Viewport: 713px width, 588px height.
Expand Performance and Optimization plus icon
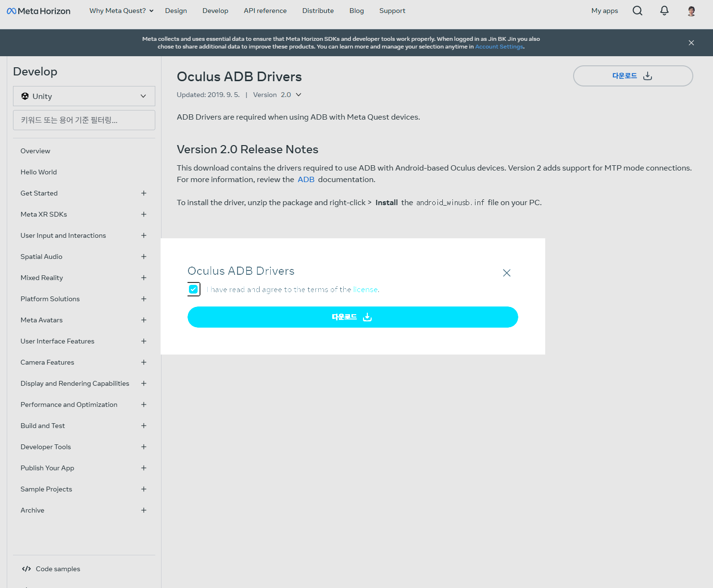(144, 404)
